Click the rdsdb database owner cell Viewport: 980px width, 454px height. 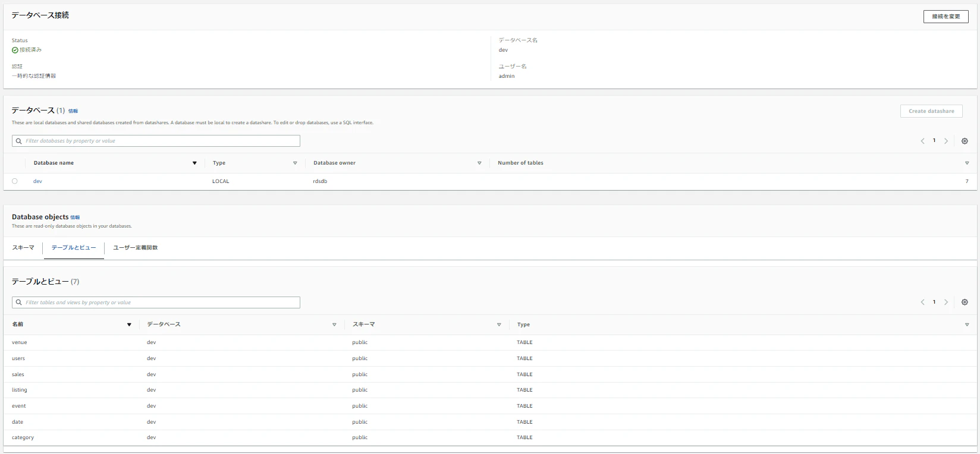coord(320,181)
